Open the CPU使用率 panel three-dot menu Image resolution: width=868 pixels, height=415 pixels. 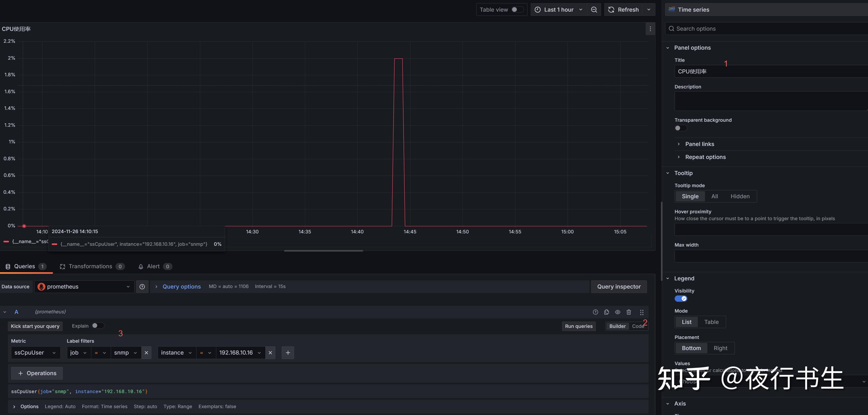coord(650,29)
